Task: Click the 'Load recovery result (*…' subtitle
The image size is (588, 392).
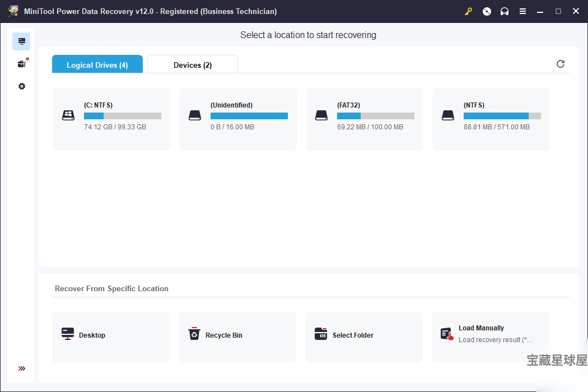Action: pyautogui.click(x=496, y=340)
